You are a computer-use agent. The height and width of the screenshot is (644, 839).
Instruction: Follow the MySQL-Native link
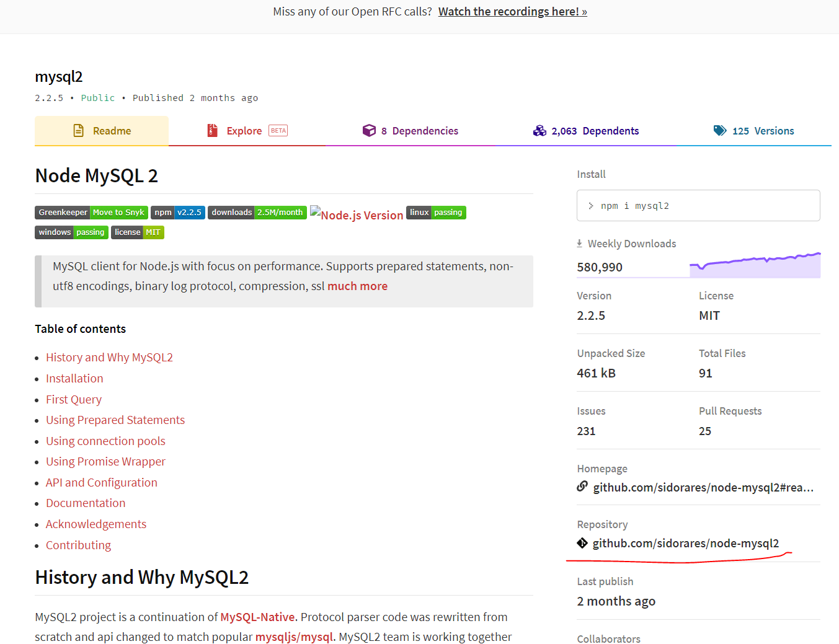tap(259, 617)
